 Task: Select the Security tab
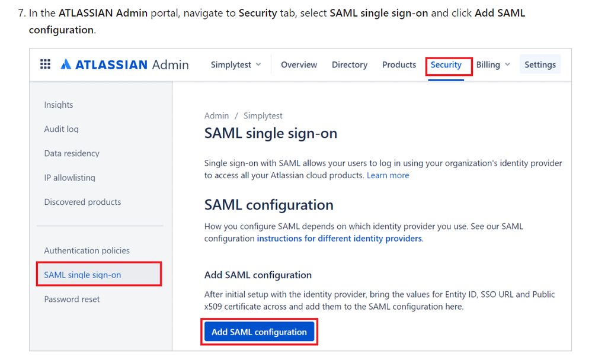tap(446, 65)
